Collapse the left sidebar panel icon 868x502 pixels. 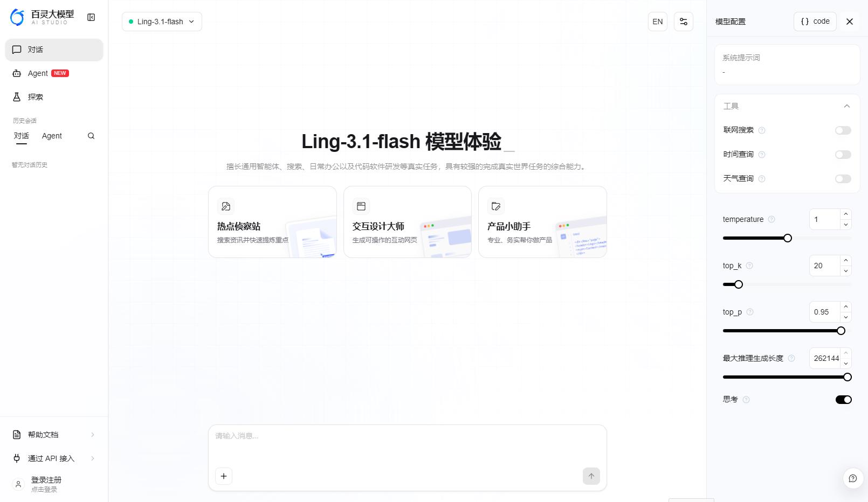(x=91, y=17)
